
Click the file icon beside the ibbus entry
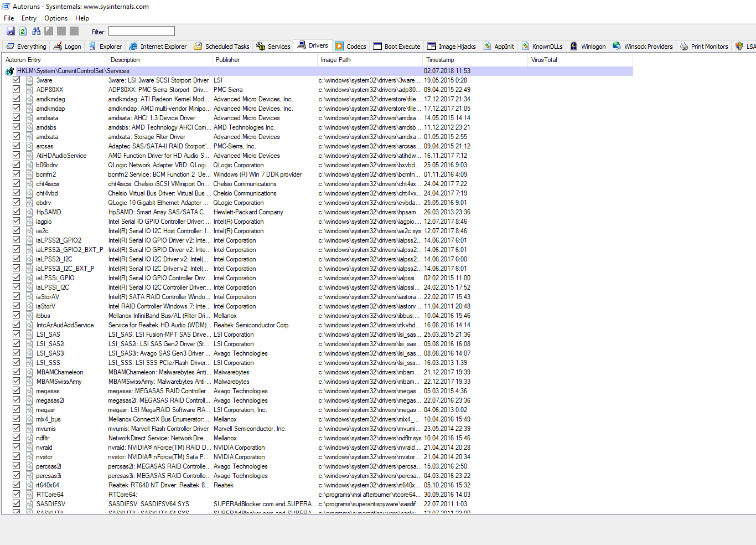click(x=29, y=316)
